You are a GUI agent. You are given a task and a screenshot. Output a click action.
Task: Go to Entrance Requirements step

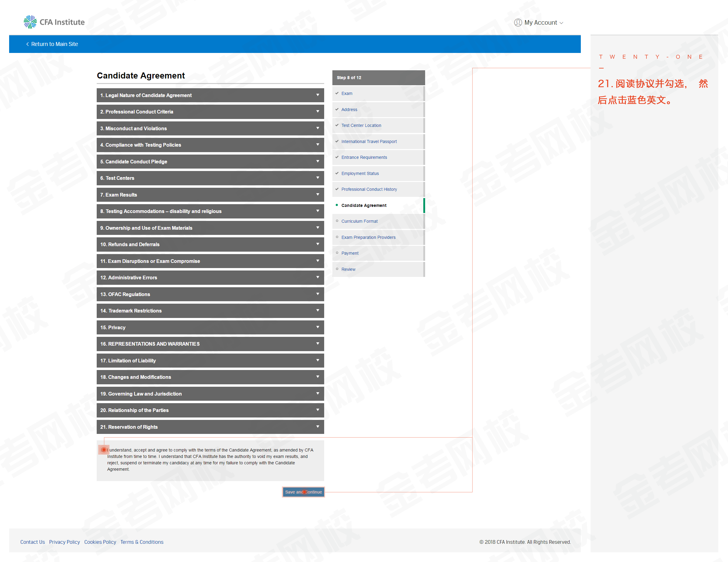point(378,157)
